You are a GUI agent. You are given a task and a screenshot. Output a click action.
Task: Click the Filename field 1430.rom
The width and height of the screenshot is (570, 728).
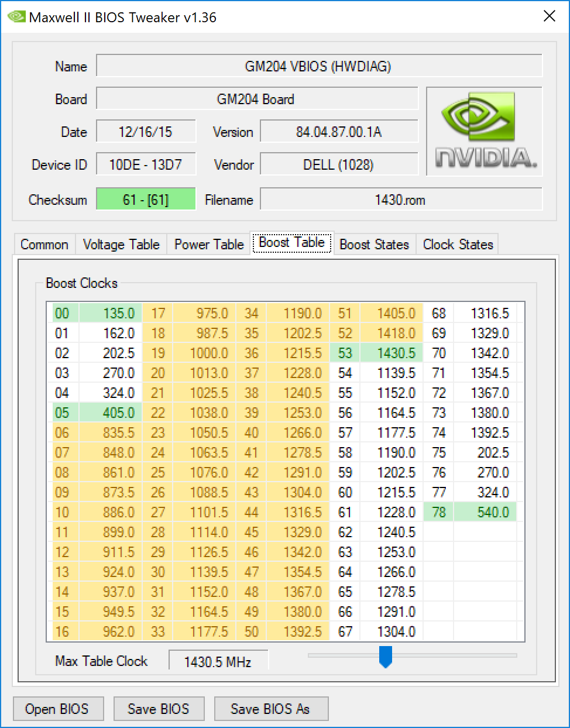coord(401,200)
